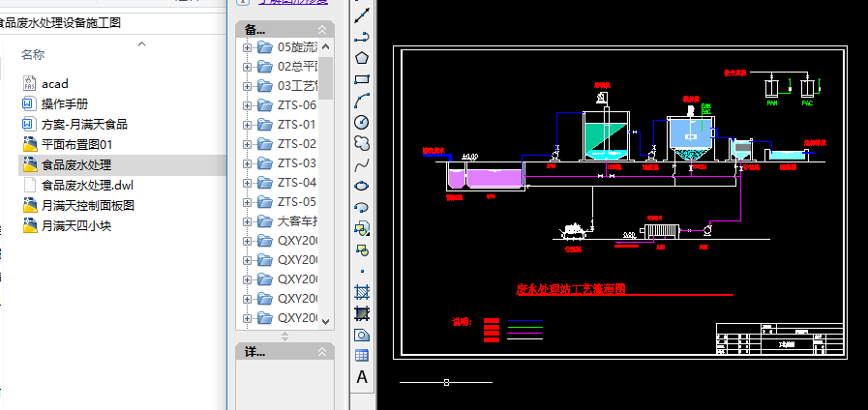Click the blue legend line in the drawing
Image resolution: width=868 pixels, height=410 pixels.
pos(524,320)
